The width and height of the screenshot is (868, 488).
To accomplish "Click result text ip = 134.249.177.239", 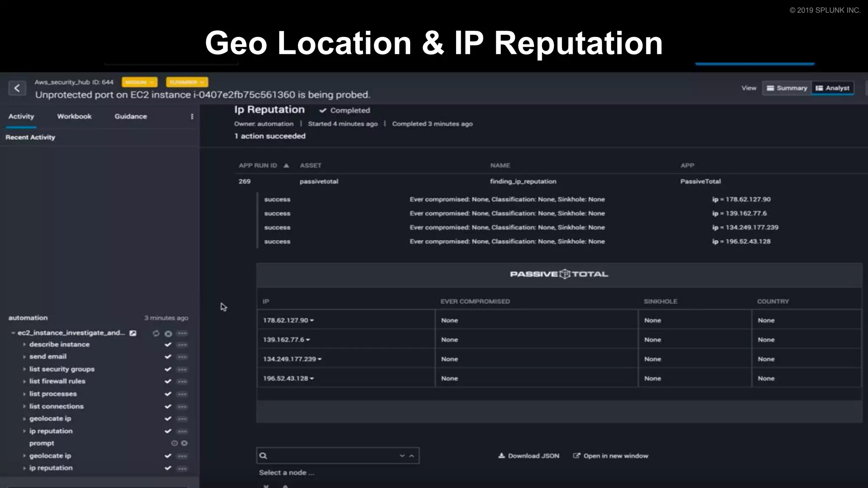I will [745, 227].
